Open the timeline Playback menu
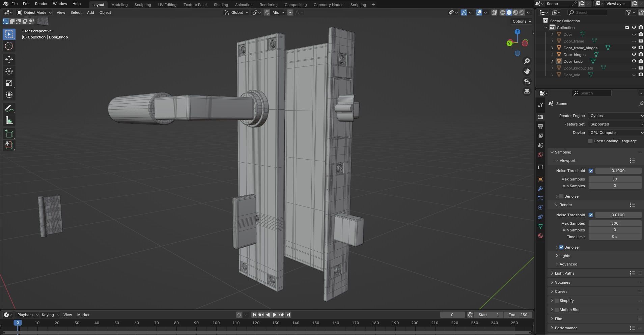 point(28,315)
